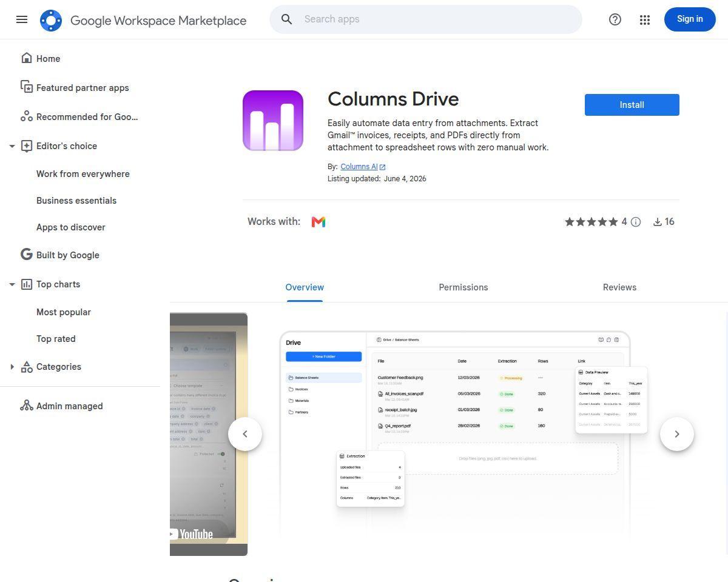Open the Google apps grid

pyautogui.click(x=645, y=19)
